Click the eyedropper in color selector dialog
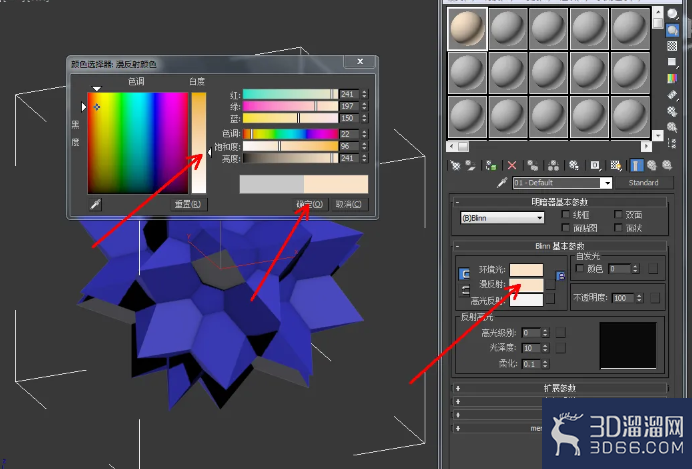This screenshot has height=469, width=692. click(x=95, y=204)
